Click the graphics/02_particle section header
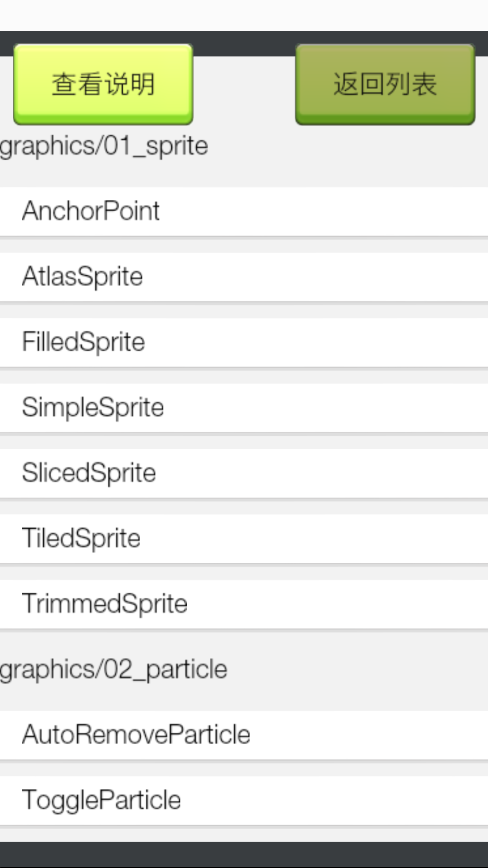The width and height of the screenshot is (488, 868). click(114, 669)
